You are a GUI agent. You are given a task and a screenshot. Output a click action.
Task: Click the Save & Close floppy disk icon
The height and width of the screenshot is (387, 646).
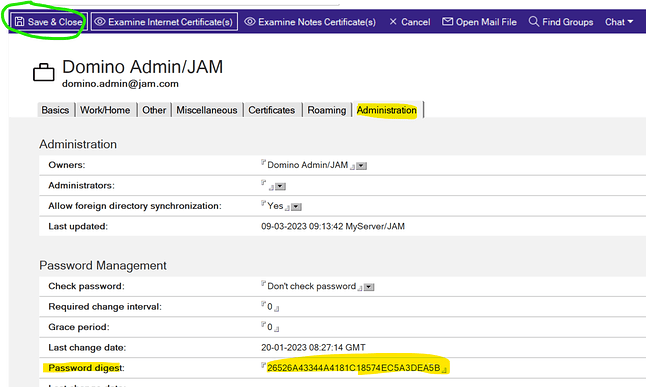coord(19,21)
